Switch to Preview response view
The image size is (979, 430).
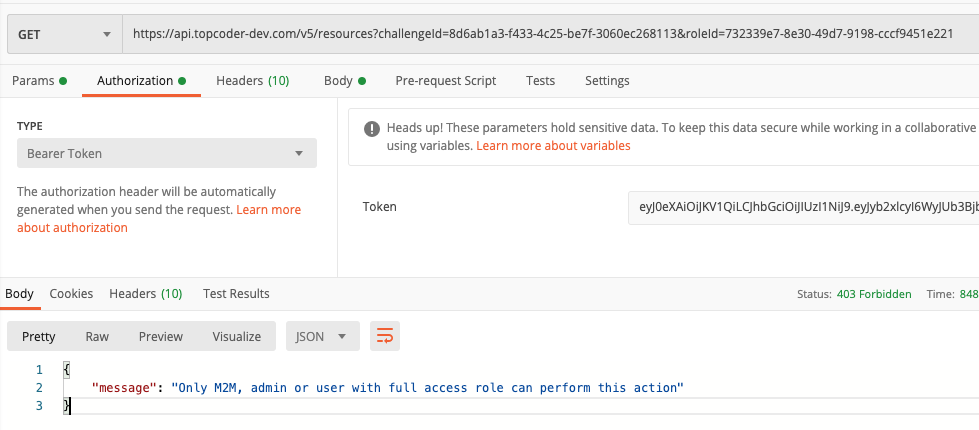point(160,336)
